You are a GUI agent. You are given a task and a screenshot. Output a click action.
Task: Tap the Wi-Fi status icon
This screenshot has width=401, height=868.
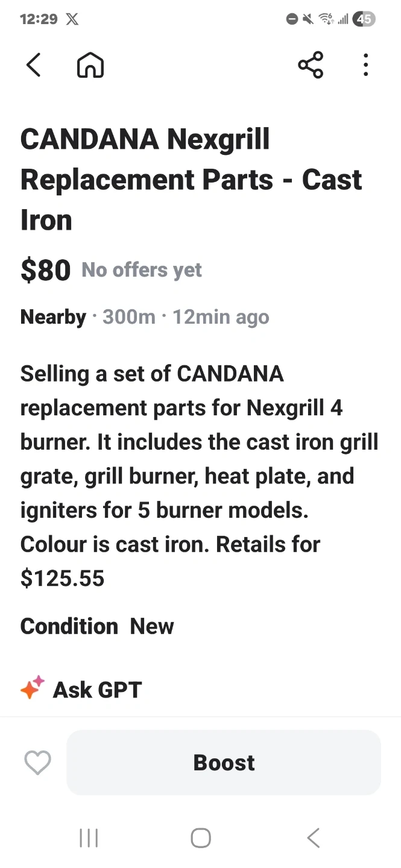click(326, 19)
